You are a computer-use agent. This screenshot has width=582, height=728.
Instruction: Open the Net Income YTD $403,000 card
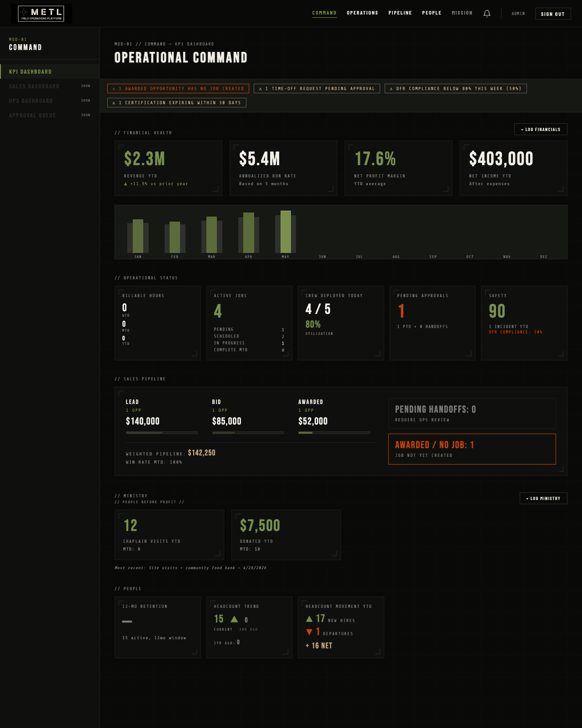pyautogui.click(x=513, y=168)
